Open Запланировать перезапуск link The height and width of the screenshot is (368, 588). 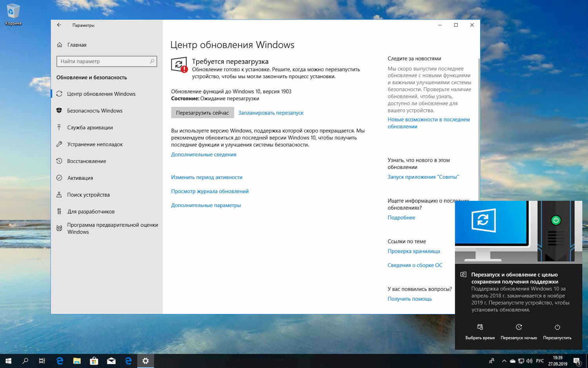pos(271,113)
